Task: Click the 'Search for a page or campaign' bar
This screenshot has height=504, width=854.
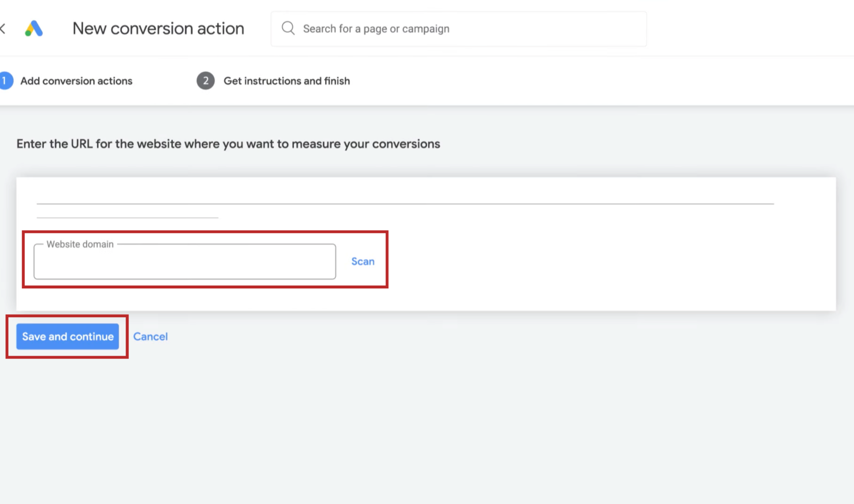Action: [x=459, y=28]
